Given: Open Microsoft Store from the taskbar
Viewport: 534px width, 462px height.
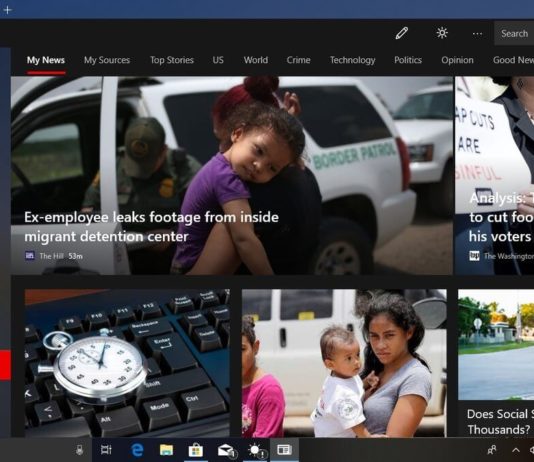Looking at the screenshot, I should pos(196,450).
